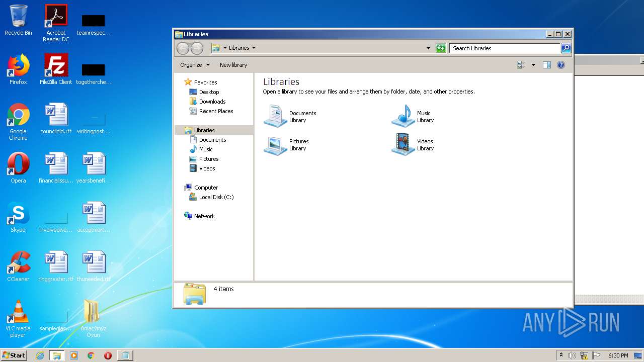Open Internet Explorer in taskbar
This screenshot has height=362, width=644.
coord(40,355)
